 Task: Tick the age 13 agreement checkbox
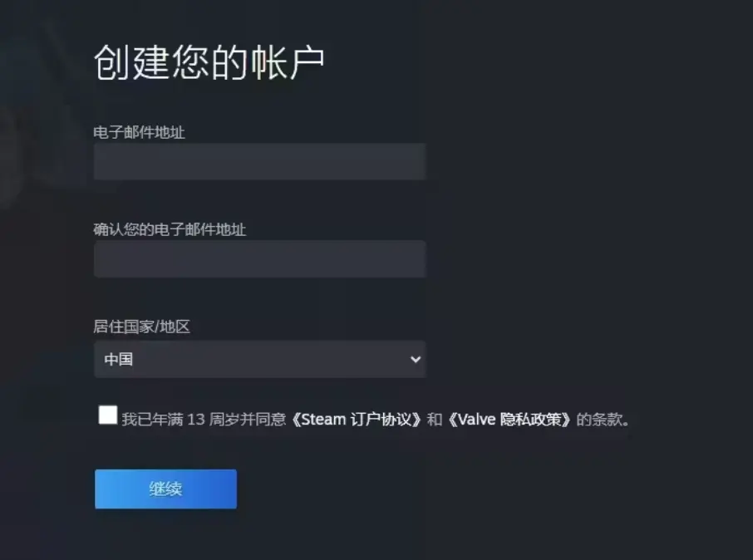[x=107, y=415]
